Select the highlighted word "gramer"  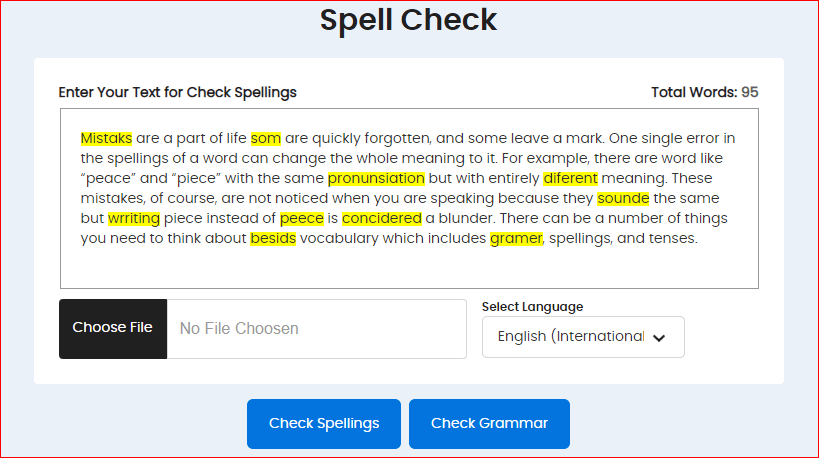point(516,238)
